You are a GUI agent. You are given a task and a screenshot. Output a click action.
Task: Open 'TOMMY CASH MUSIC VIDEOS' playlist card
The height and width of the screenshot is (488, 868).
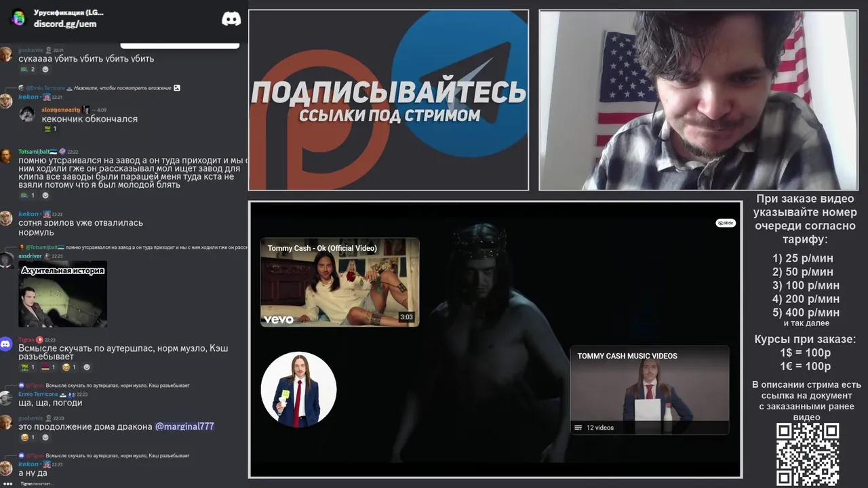click(650, 390)
